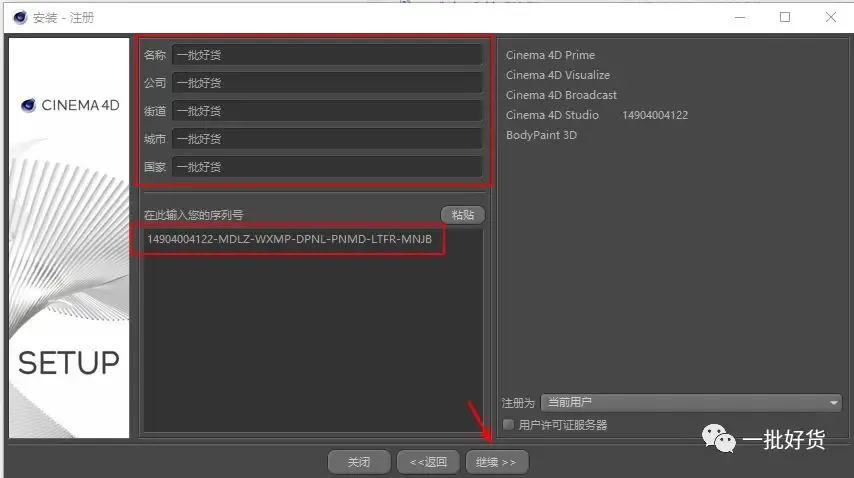854x478 pixels.
Task: Select BodyPaint 3D in the list
Action: [x=541, y=135]
